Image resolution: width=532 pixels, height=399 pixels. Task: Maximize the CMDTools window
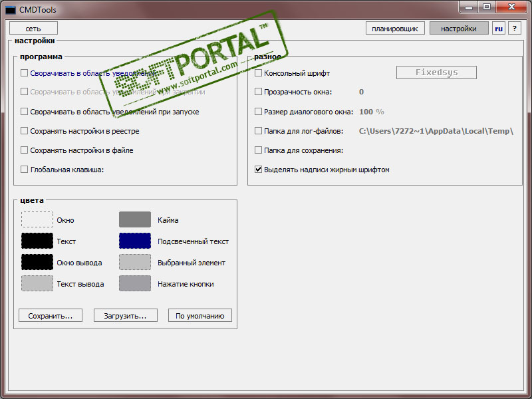(x=487, y=7)
